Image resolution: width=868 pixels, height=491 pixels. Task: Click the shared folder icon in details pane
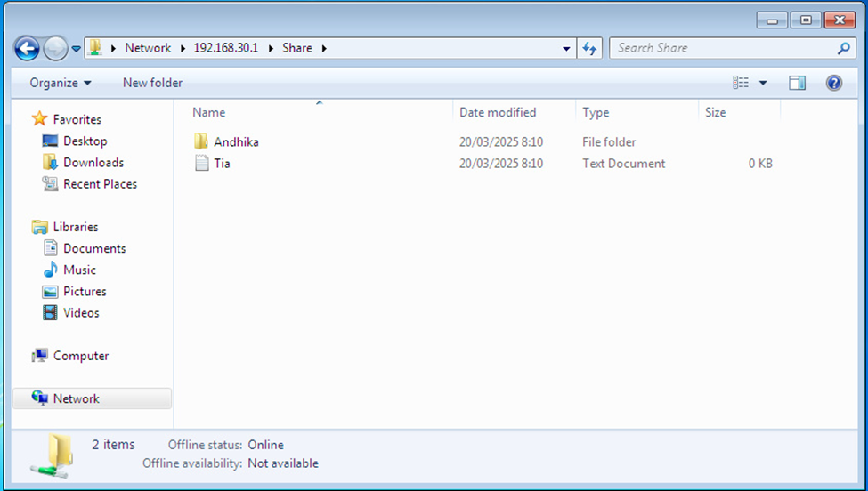point(53,456)
